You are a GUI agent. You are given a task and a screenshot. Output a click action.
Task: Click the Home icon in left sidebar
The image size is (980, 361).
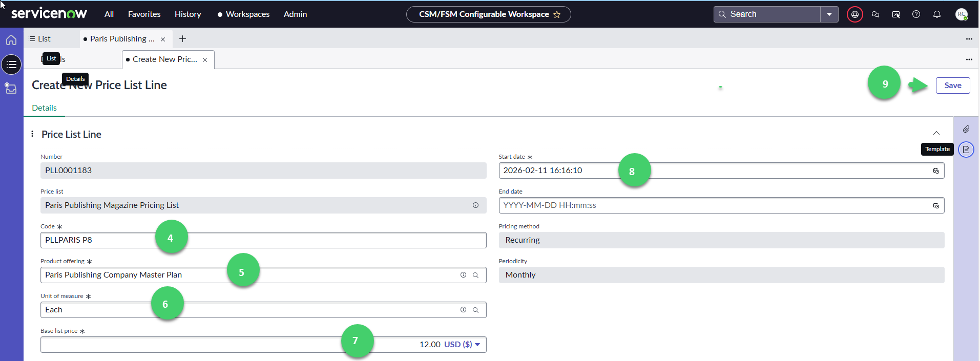click(11, 40)
